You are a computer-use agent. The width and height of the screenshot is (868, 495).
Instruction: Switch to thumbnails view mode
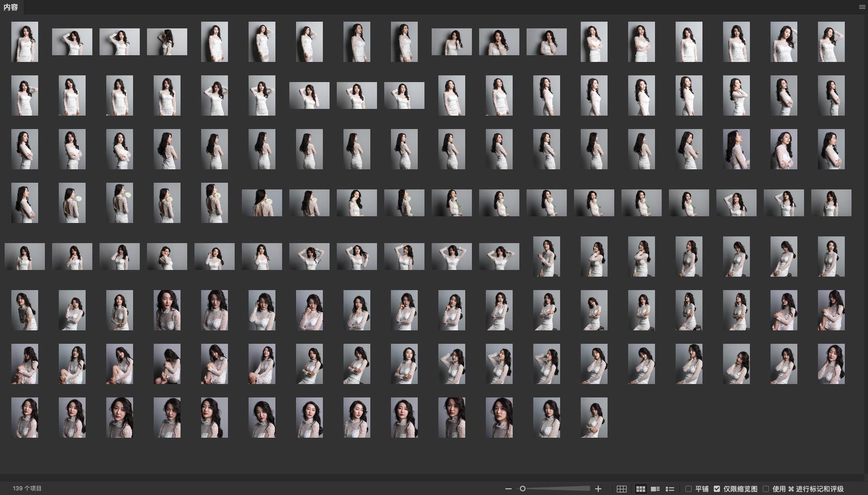point(641,489)
